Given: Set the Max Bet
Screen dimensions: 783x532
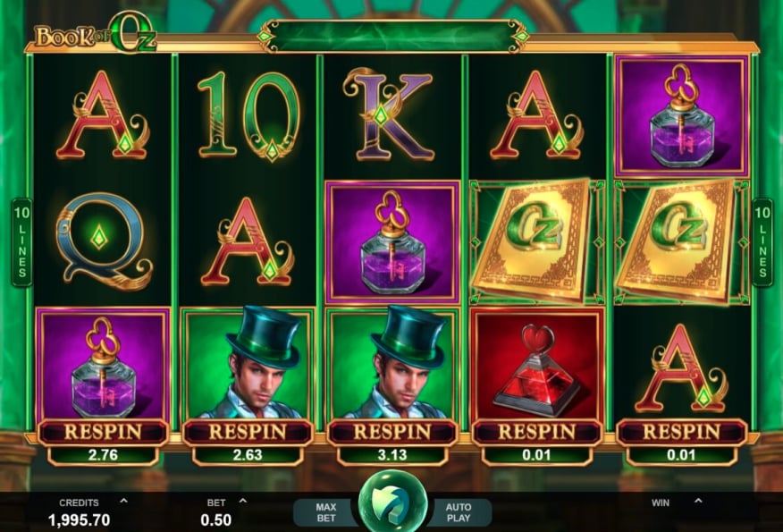Looking at the screenshot, I should tap(326, 512).
